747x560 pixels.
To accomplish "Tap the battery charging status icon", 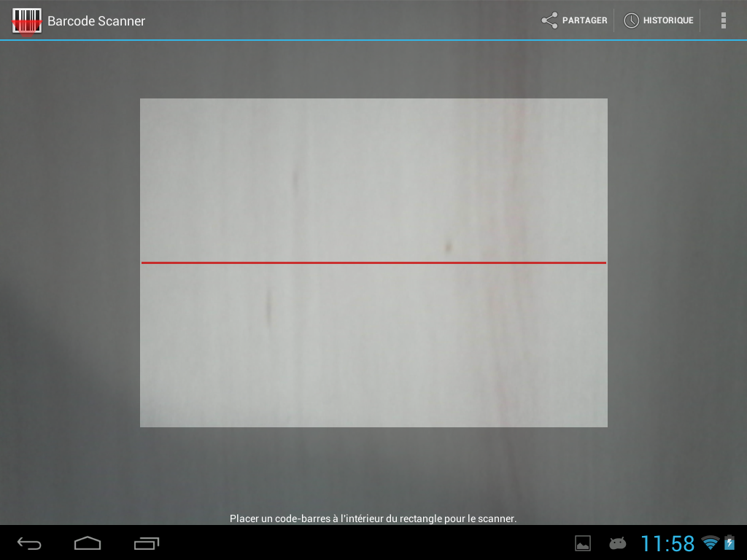I will pyautogui.click(x=729, y=542).
